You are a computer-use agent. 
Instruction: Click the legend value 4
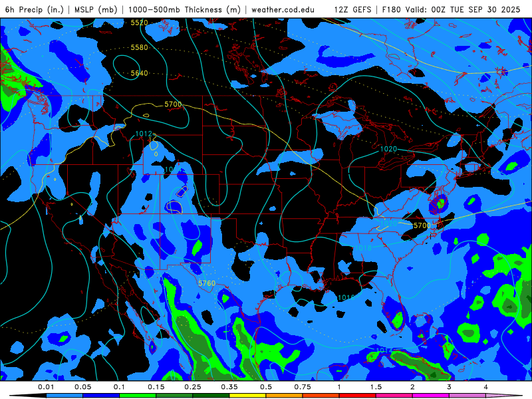coord(486,387)
